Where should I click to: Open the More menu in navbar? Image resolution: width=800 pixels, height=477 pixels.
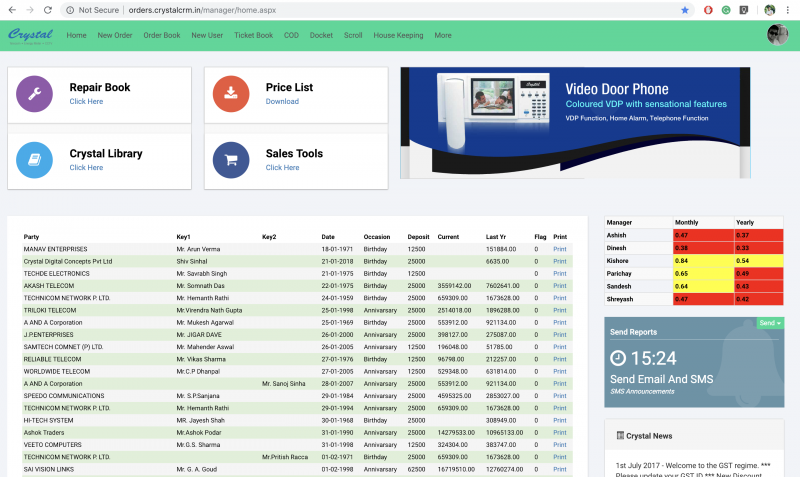(x=443, y=35)
